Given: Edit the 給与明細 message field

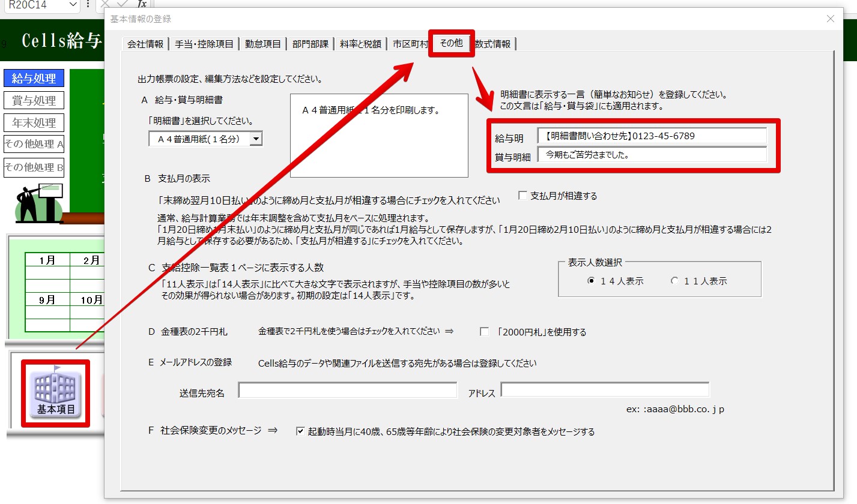Looking at the screenshot, I should 652,136.
